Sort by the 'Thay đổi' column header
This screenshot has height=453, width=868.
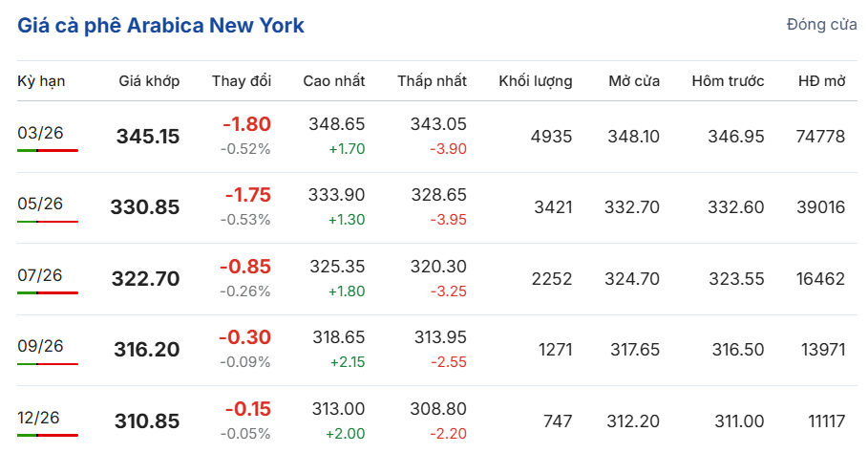tap(242, 81)
